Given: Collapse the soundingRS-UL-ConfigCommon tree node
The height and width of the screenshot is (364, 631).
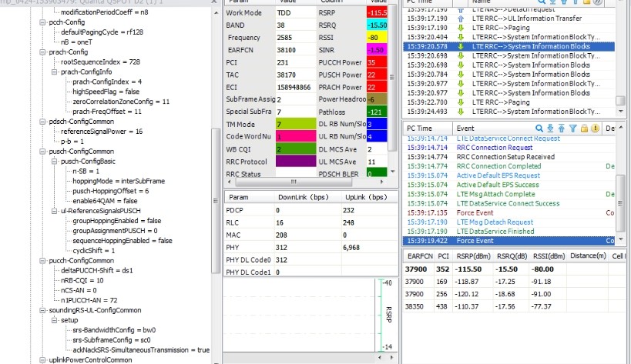Looking at the screenshot, I should pos(42,310).
